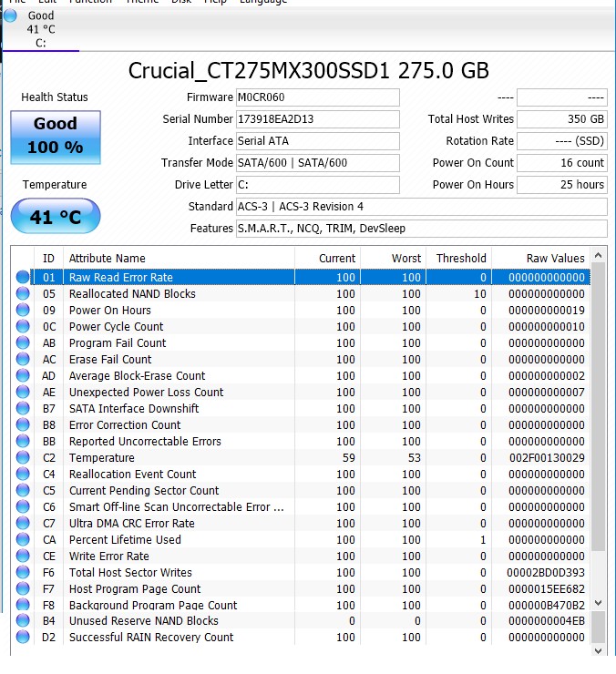The height and width of the screenshot is (674, 616).
Task: Click the Current column header
Action: [x=328, y=259]
